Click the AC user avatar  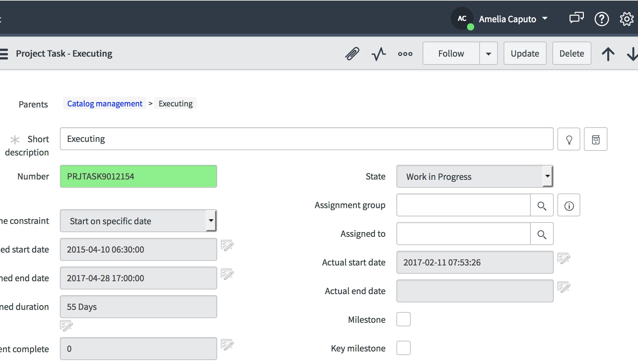(462, 18)
